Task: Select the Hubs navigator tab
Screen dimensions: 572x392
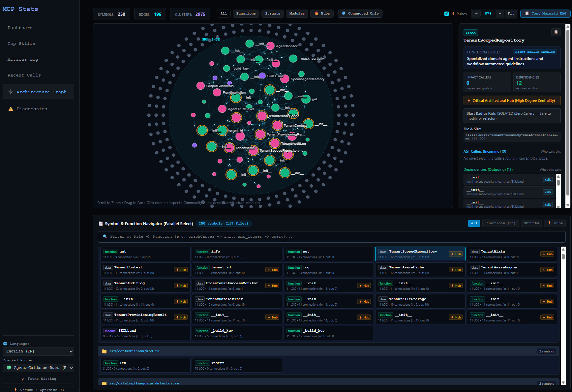Action: pyautogui.click(x=555, y=223)
